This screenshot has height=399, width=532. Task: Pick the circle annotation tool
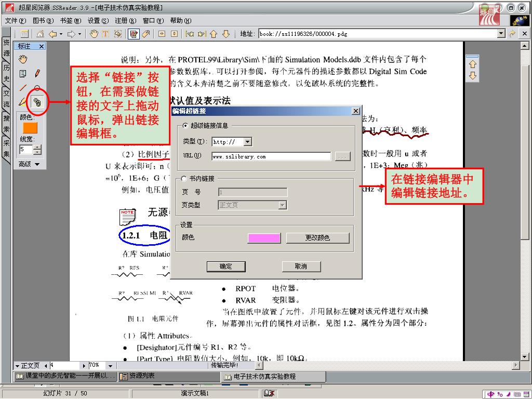(x=37, y=88)
